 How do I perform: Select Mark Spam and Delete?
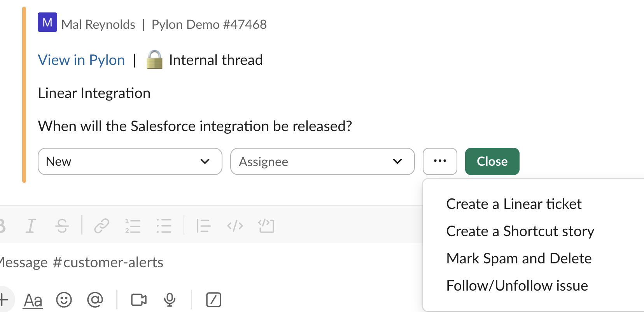(x=519, y=258)
